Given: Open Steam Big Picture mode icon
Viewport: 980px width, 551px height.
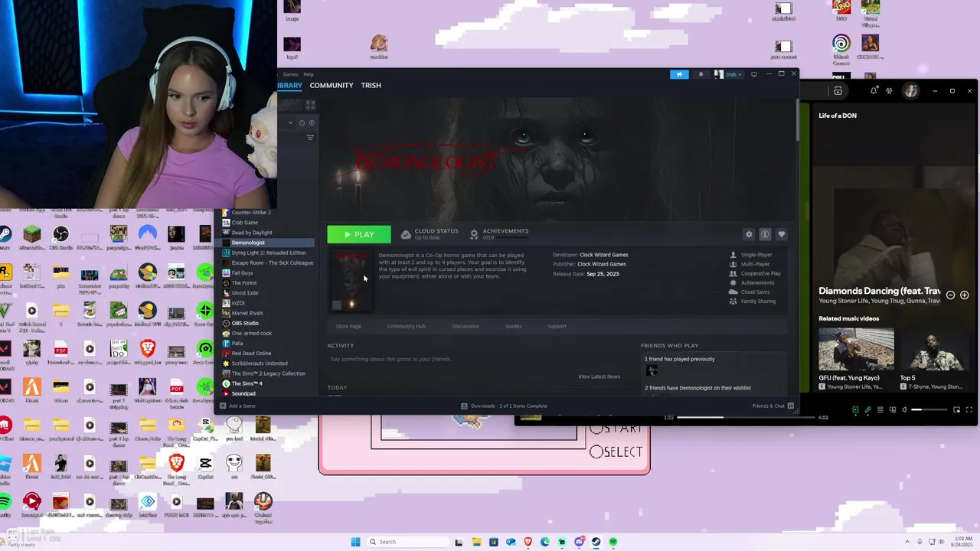Looking at the screenshot, I should point(754,74).
